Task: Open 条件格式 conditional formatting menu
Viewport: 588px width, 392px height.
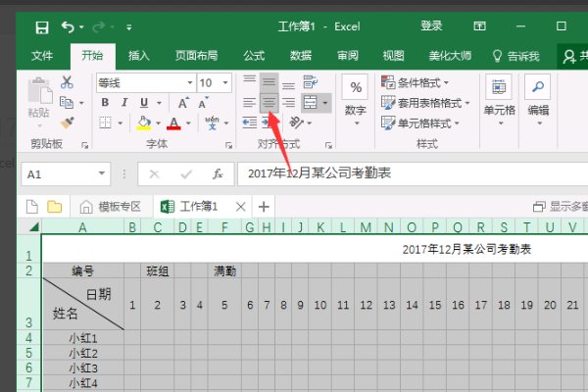Action: point(415,82)
